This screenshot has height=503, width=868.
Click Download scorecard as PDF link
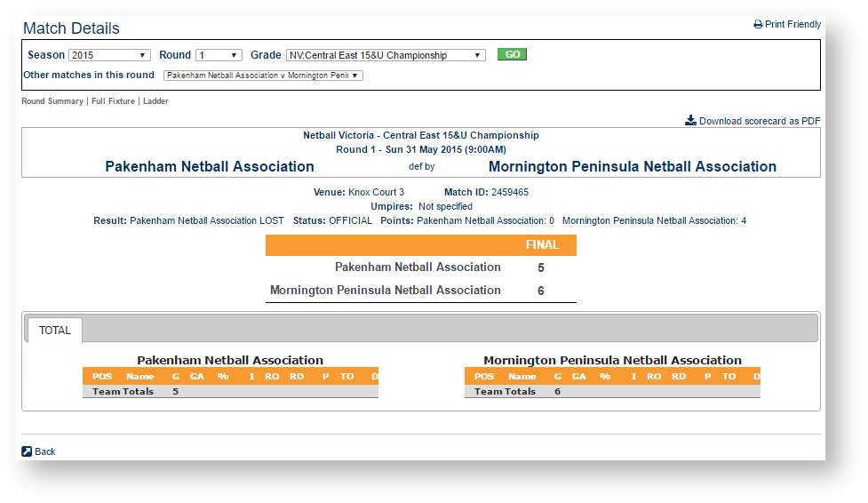[760, 121]
